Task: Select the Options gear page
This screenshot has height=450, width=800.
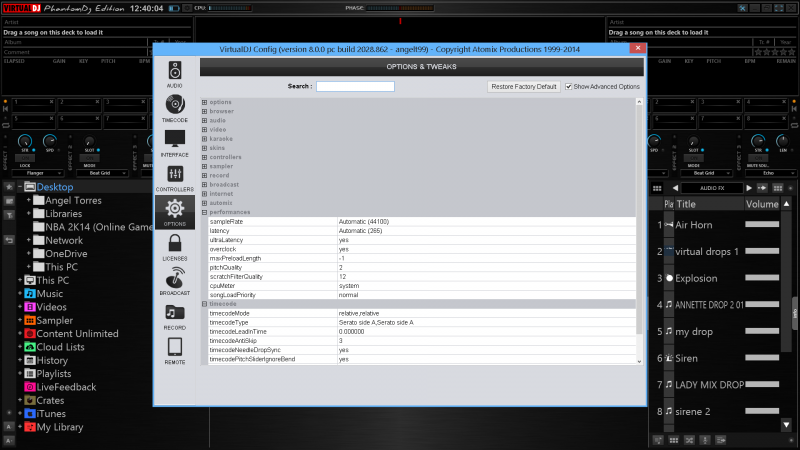Action: coord(174,212)
